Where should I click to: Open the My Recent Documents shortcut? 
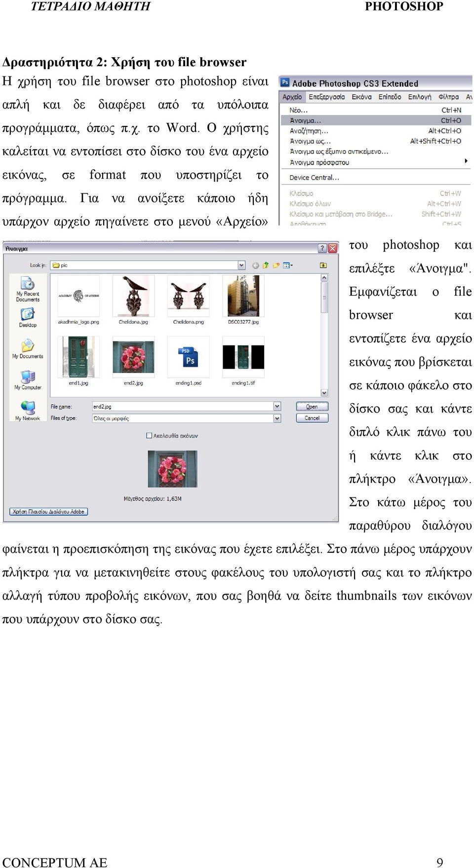point(28,289)
